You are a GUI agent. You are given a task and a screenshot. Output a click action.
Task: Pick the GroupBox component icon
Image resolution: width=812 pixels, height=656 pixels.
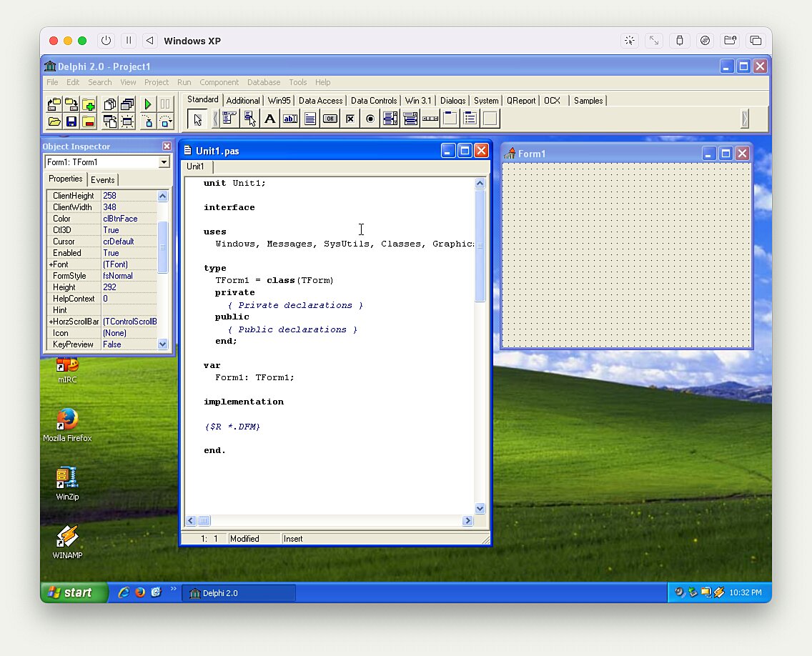pos(450,119)
